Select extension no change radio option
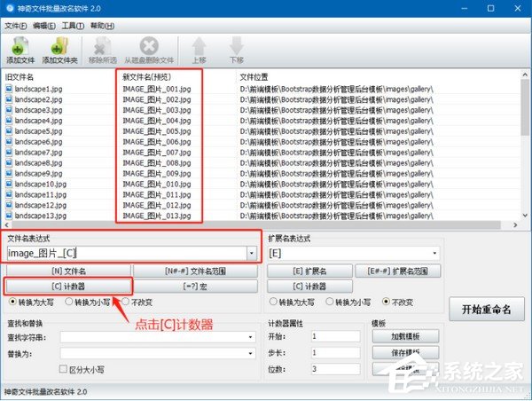This screenshot has width=532, height=401. coord(386,302)
